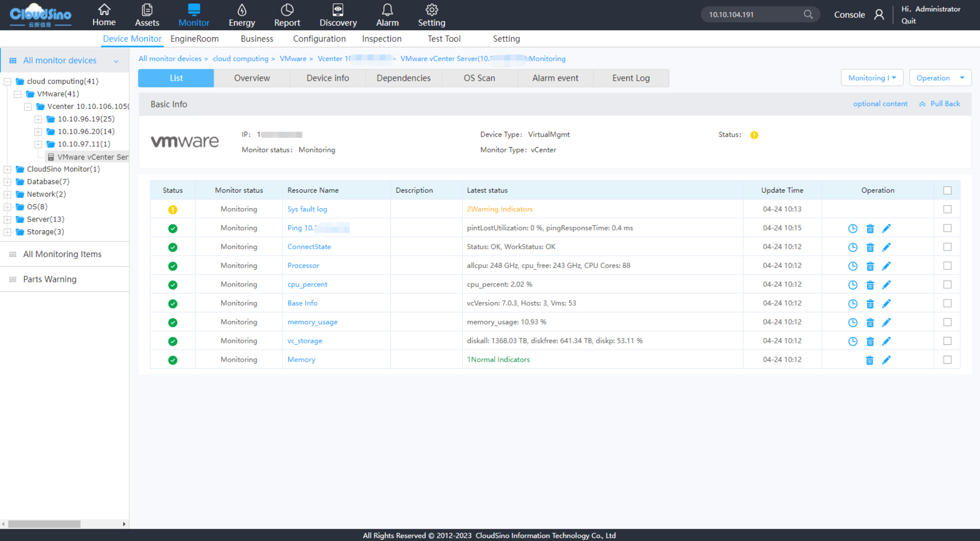980x541 pixels.
Task: Open the Energy section icon
Action: (242, 9)
